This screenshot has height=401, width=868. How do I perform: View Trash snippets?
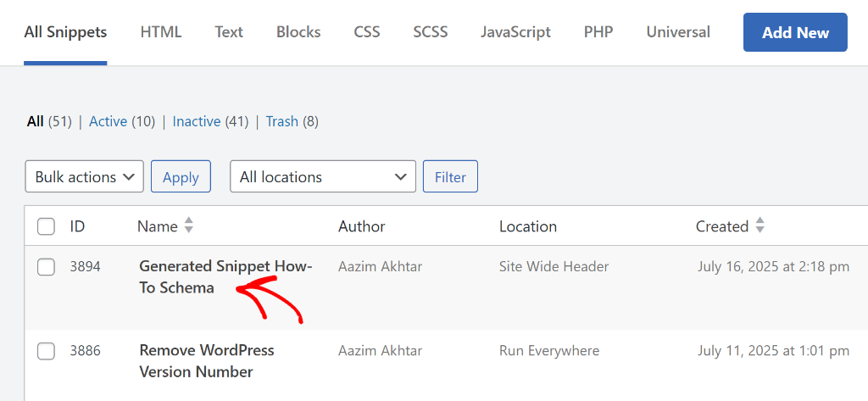point(282,121)
